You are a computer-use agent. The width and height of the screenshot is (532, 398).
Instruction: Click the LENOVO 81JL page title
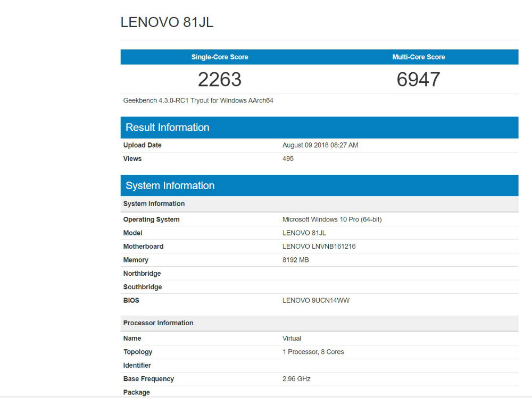[167, 22]
